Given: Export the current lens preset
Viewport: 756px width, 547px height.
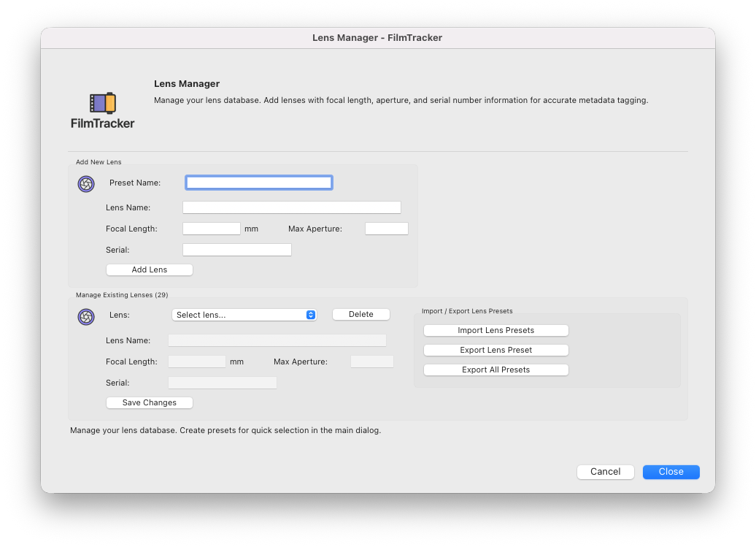Looking at the screenshot, I should click(x=495, y=350).
